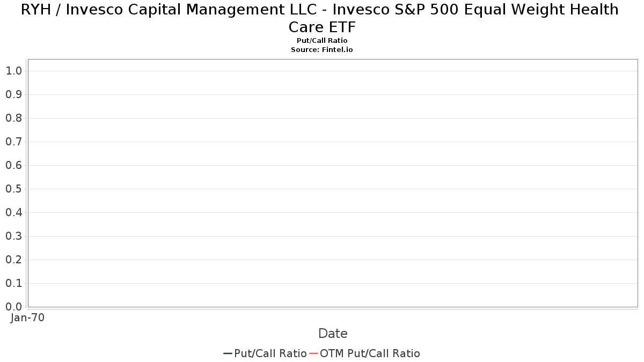
Task: Click the Jan-70 x-axis tick label
Action: (28, 317)
